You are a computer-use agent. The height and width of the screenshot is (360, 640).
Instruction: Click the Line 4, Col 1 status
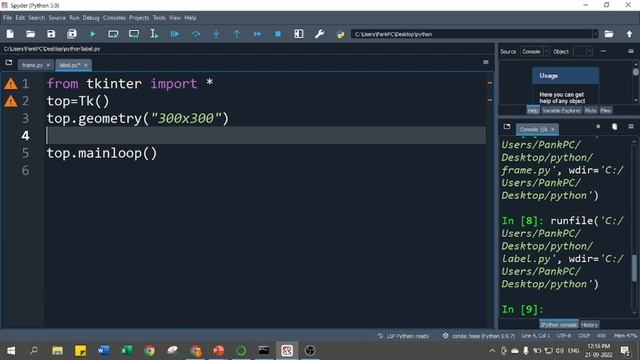[x=536, y=336]
